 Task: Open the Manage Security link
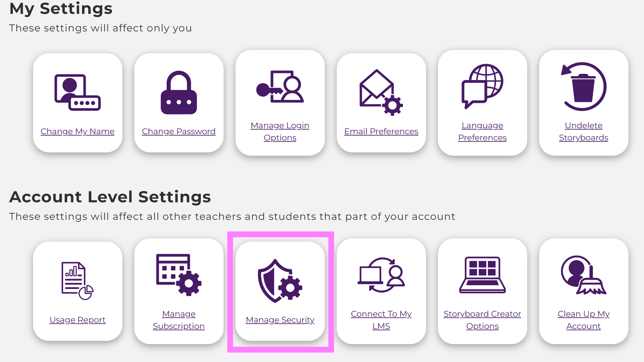click(x=280, y=320)
